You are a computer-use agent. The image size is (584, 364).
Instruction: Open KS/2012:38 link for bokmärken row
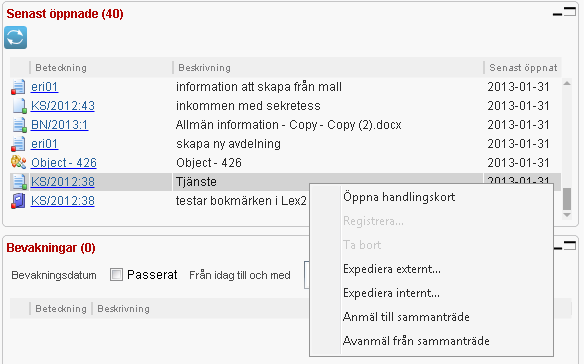point(63,201)
